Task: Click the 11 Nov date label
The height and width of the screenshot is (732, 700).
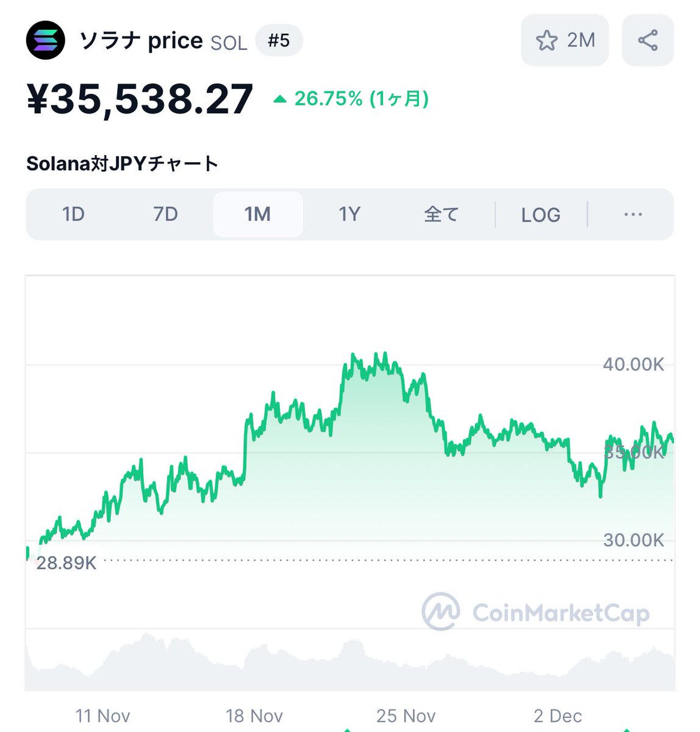Action: (102, 716)
